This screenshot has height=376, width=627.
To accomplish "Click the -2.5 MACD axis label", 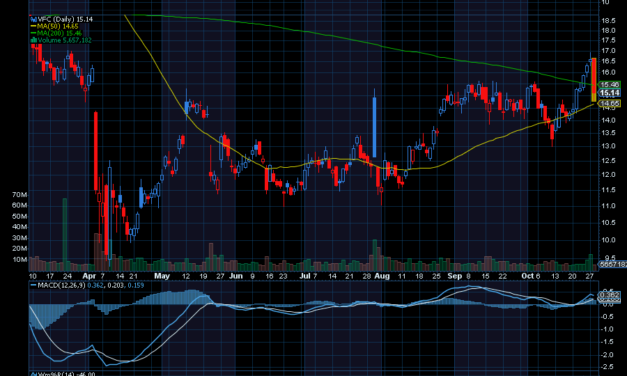I will point(608,367).
